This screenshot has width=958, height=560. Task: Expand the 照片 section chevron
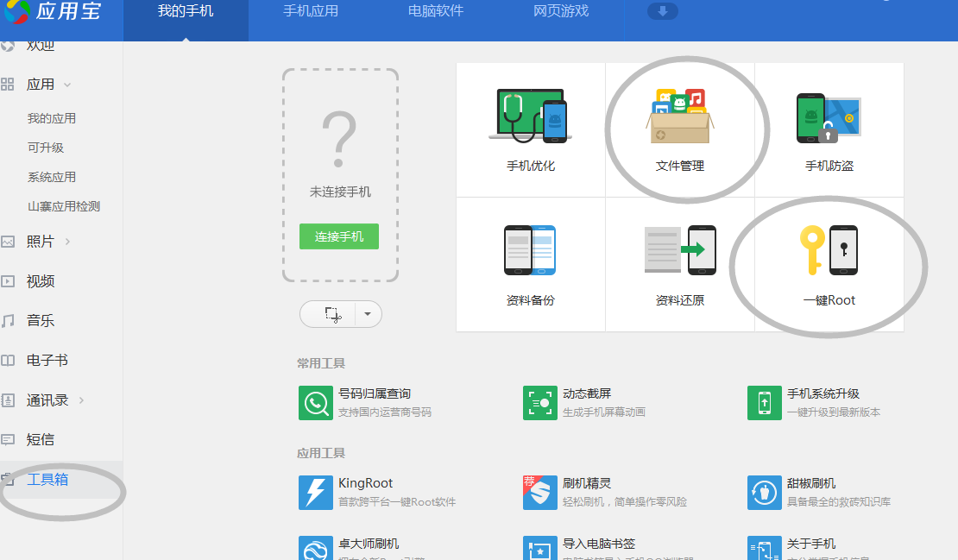pos(67,242)
